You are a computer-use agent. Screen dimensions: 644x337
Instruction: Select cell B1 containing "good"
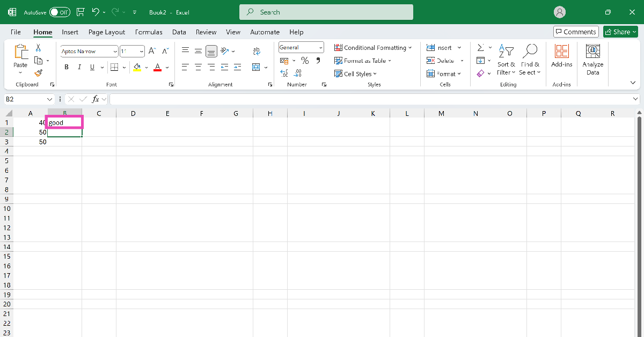coord(64,123)
